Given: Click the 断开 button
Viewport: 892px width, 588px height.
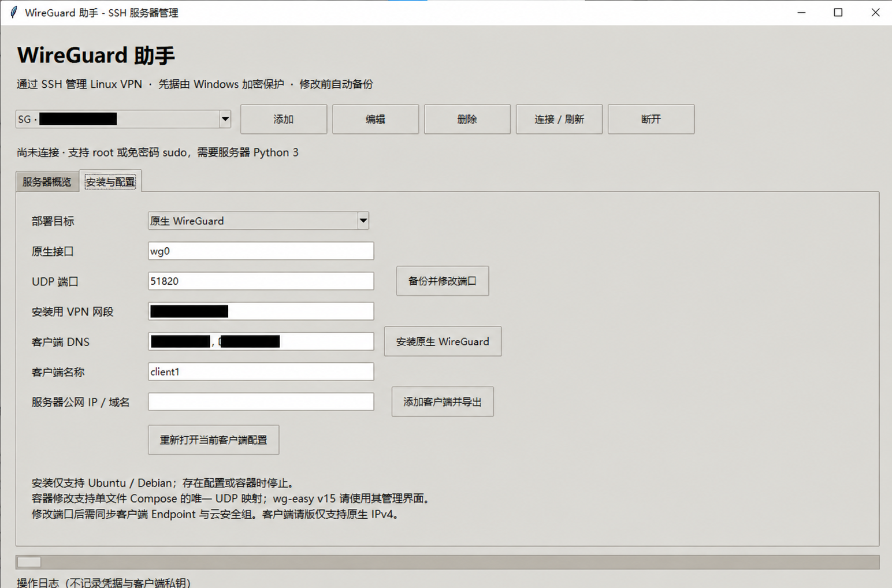Looking at the screenshot, I should [651, 119].
